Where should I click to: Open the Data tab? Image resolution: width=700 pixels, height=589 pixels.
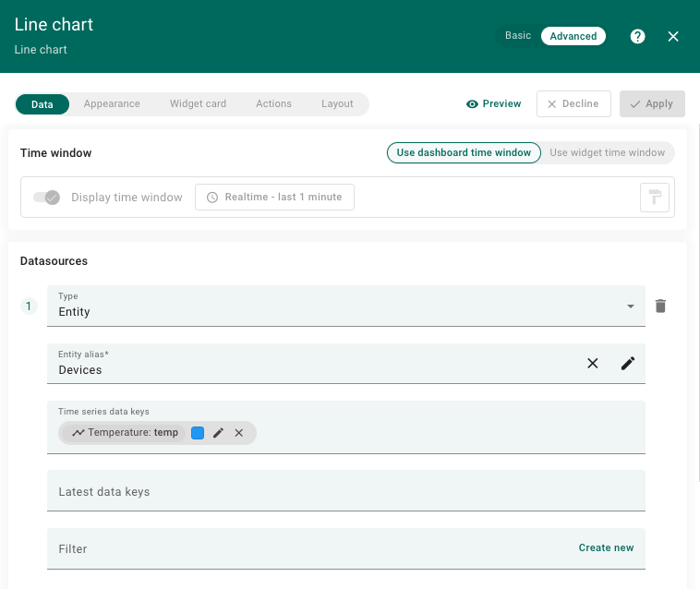(42, 104)
